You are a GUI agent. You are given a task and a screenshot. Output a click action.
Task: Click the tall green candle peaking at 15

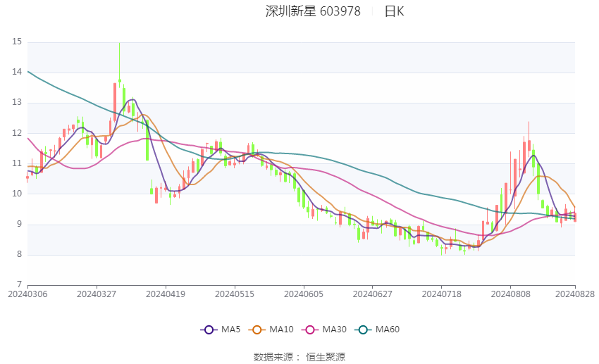point(120,65)
